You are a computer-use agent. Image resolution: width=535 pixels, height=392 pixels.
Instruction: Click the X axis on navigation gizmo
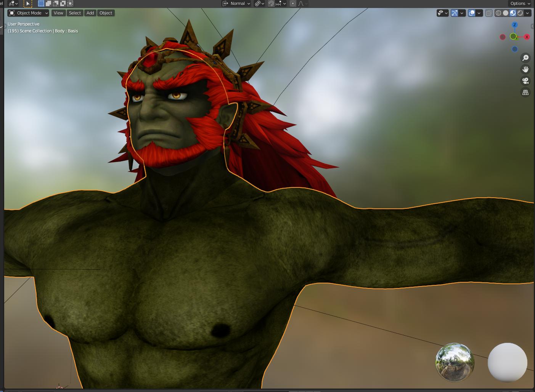(x=527, y=37)
